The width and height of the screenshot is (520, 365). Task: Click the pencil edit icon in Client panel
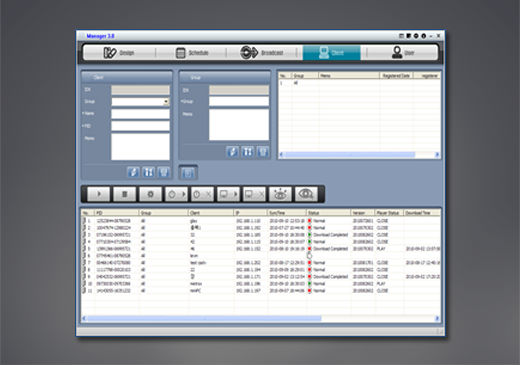(133, 172)
